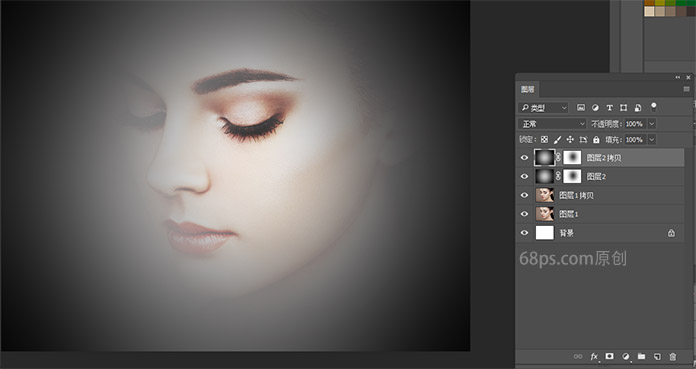Open the 不透明度 slider dropdown arrow
Image resolution: width=696 pixels, height=369 pixels.
click(x=652, y=124)
